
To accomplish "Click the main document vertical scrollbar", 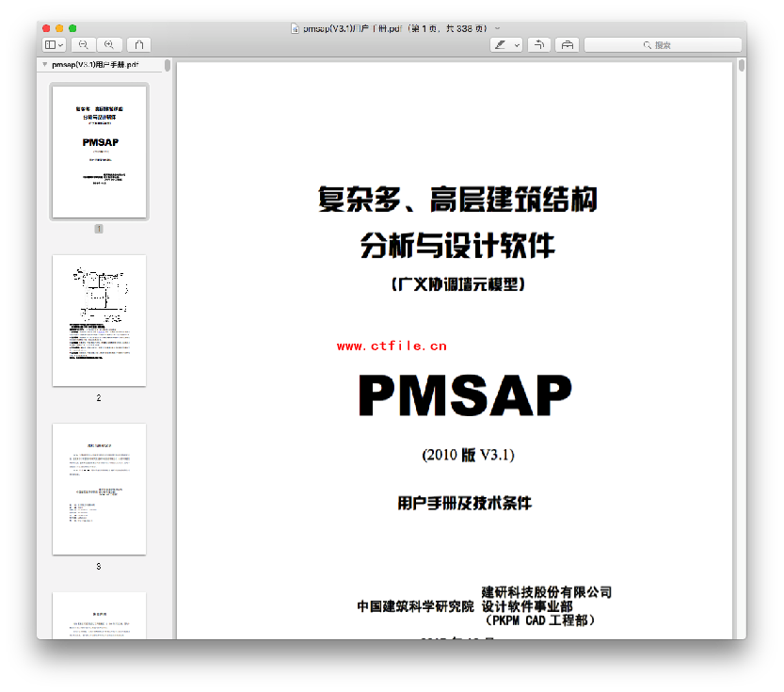I will pos(741,66).
